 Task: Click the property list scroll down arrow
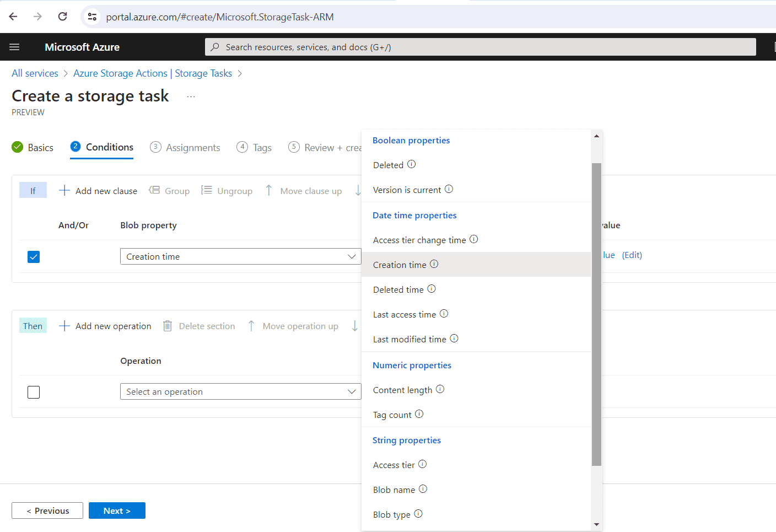pyautogui.click(x=596, y=525)
